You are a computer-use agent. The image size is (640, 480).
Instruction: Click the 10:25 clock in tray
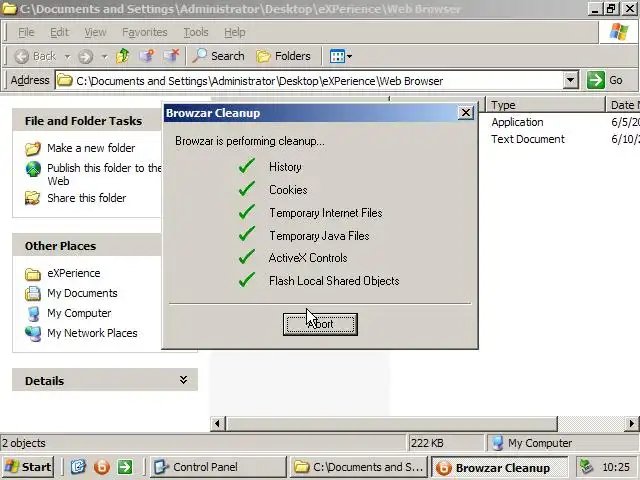tap(616, 467)
